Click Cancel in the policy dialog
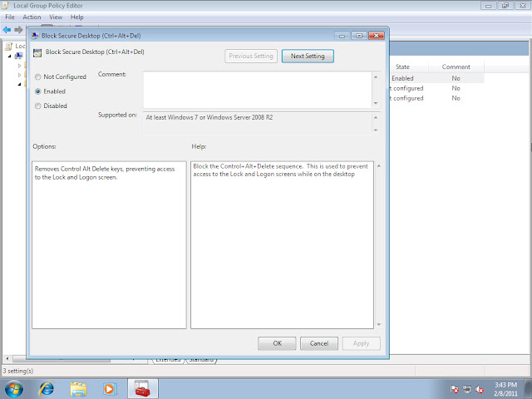The width and height of the screenshot is (532, 399). point(319,343)
